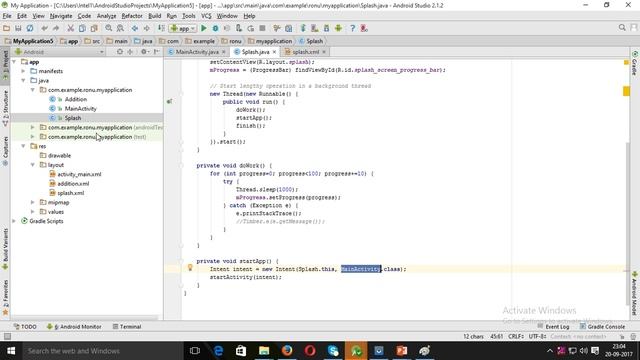Expand the androidTest package node

[x=33, y=127]
